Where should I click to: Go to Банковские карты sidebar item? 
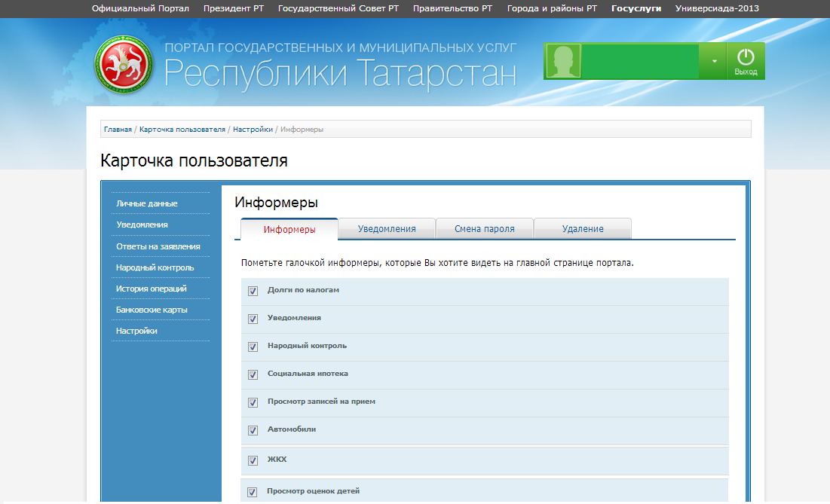pyautogui.click(x=152, y=310)
